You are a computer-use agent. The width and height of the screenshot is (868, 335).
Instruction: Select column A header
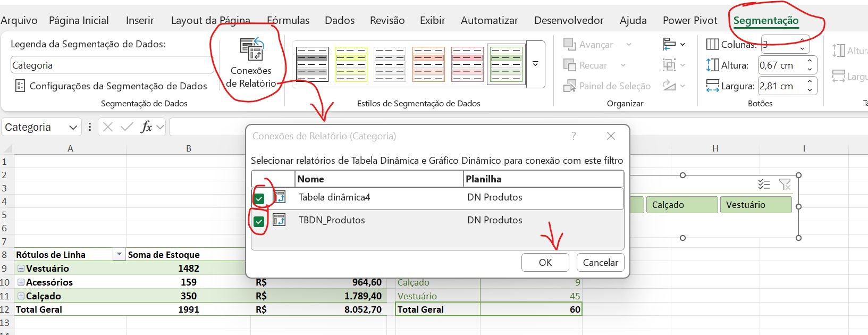click(70, 148)
